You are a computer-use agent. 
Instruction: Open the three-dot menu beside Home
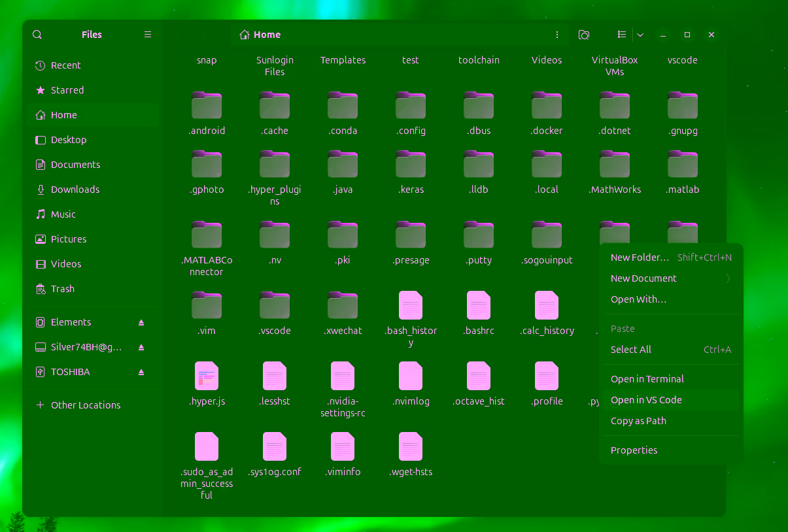click(x=557, y=35)
